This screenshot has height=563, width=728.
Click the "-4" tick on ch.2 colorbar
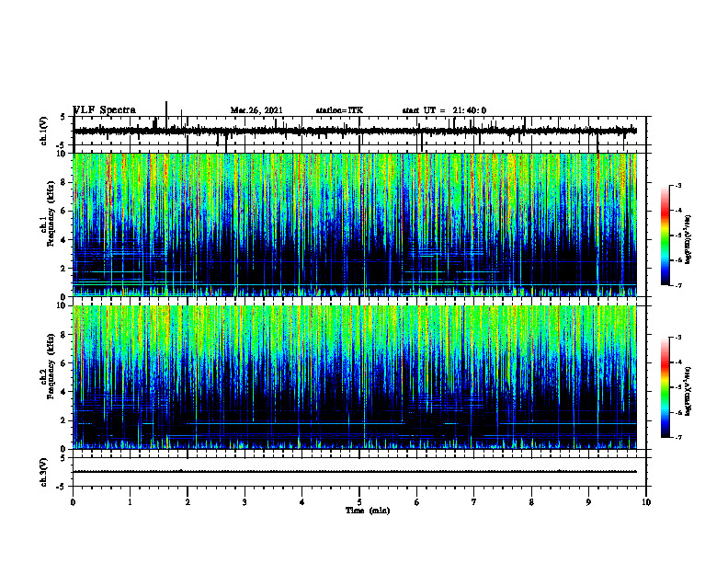(678, 362)
